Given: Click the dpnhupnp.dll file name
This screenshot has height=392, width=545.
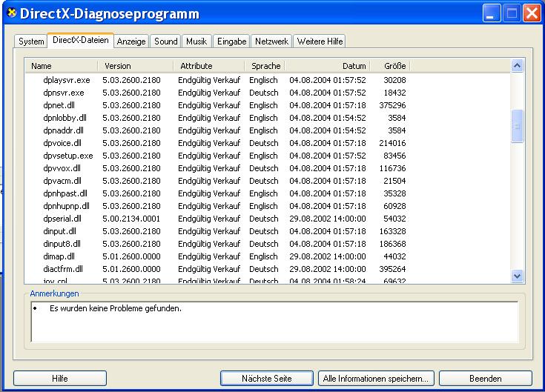Looking at the screenshot, I should 67,206.
